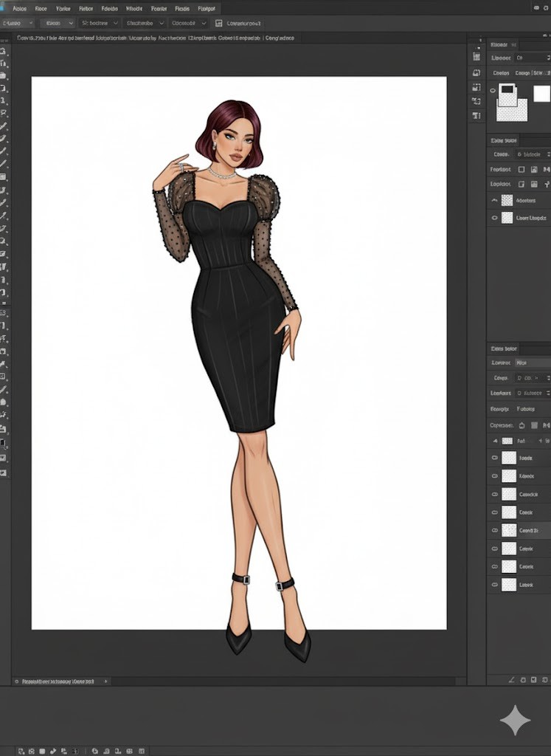Switch to the Eaing Stole panel tab
Screen dimensions: 551x756
click(x=505, y=140)
